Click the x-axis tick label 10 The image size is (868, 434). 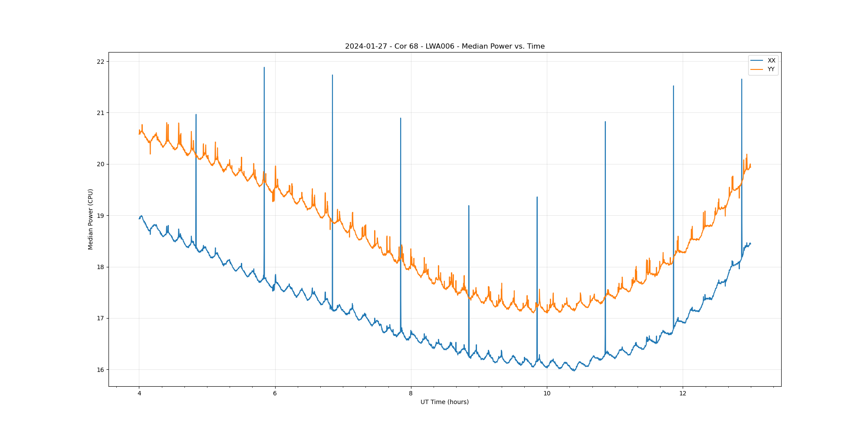(x=547, y=394)
